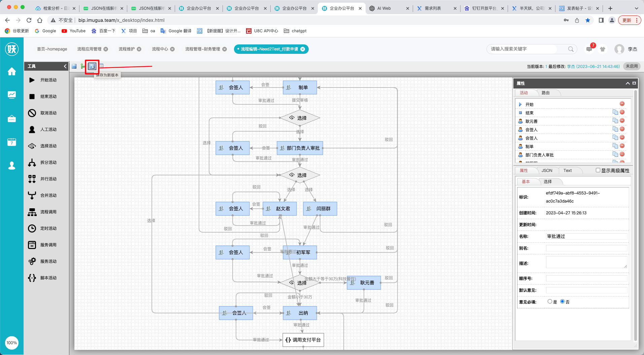This screenshot has width=644, height=355.
Task: Click the 'Save as new version' toolbar icon
Action: coord(92,66)
